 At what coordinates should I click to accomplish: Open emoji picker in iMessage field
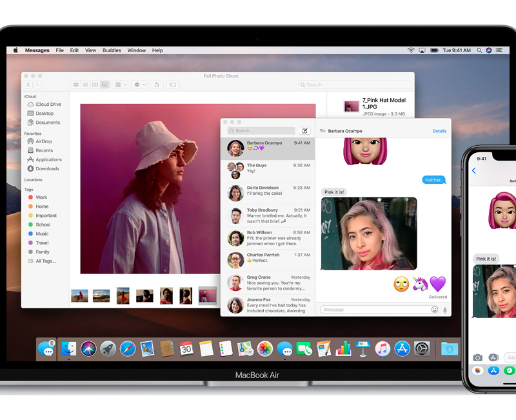tap(434, 310)
